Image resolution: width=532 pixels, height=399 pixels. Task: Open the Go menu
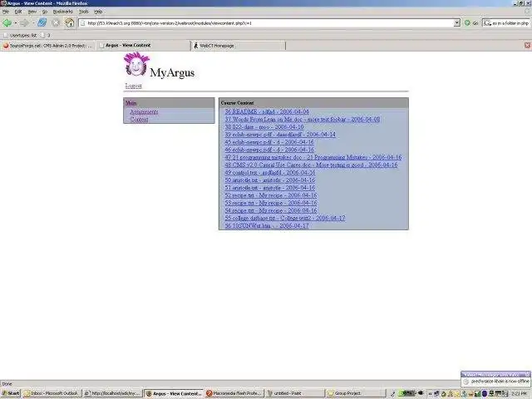(44, 11)
